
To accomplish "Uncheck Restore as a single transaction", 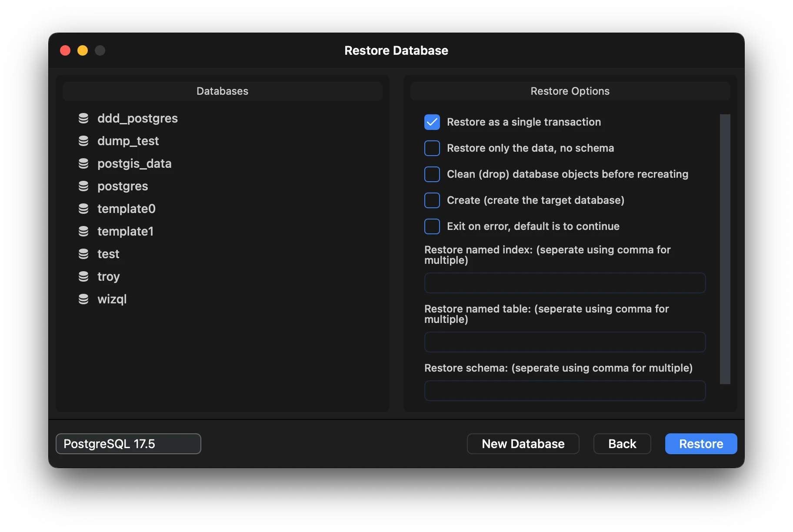I will point(432,122).
